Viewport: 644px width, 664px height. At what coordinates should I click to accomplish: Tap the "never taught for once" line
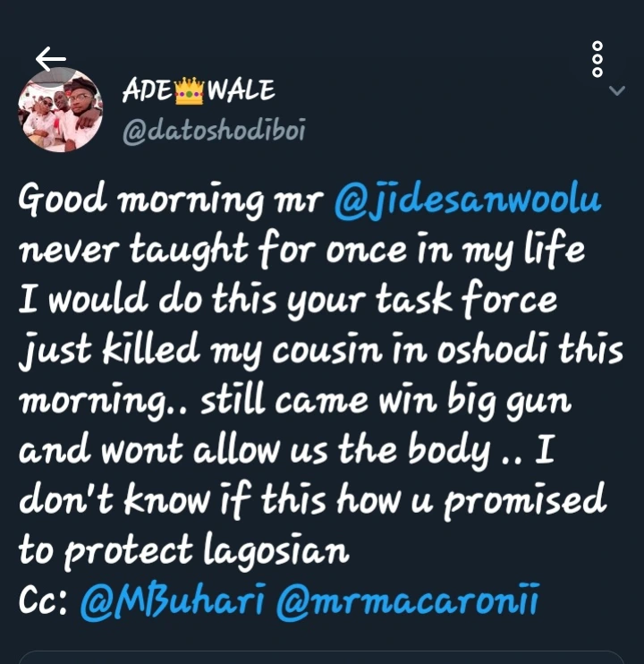(211, 250)
